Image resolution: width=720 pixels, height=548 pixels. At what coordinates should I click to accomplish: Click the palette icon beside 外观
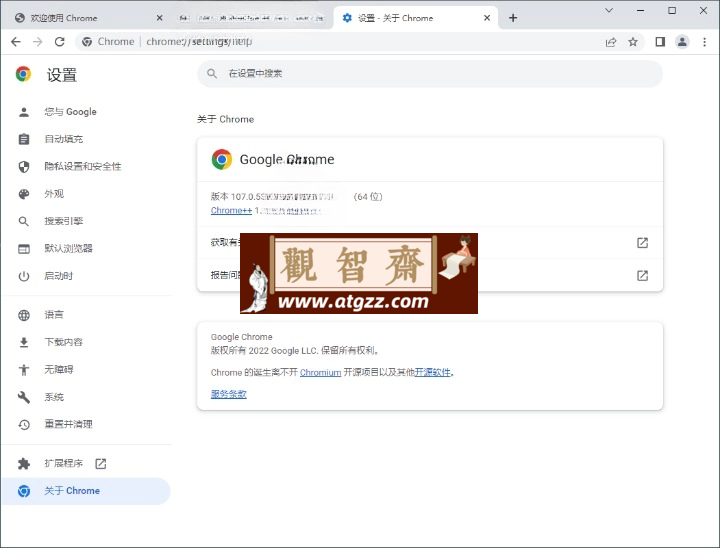(24, 194)
